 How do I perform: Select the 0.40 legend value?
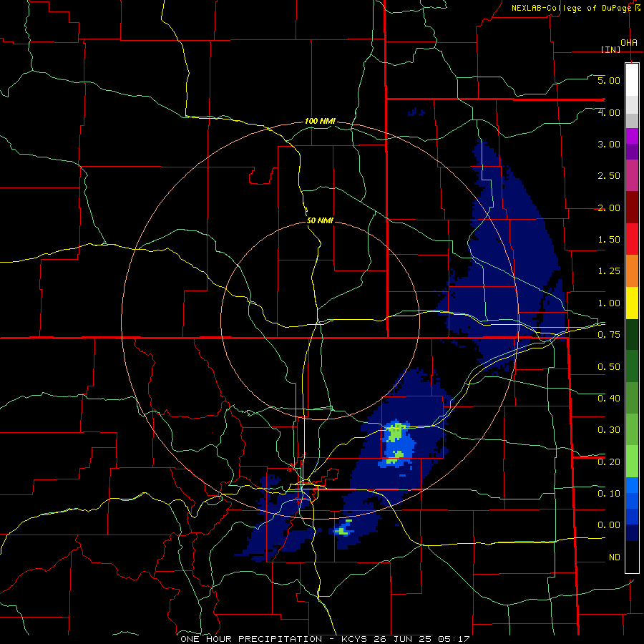coord(609,399)
